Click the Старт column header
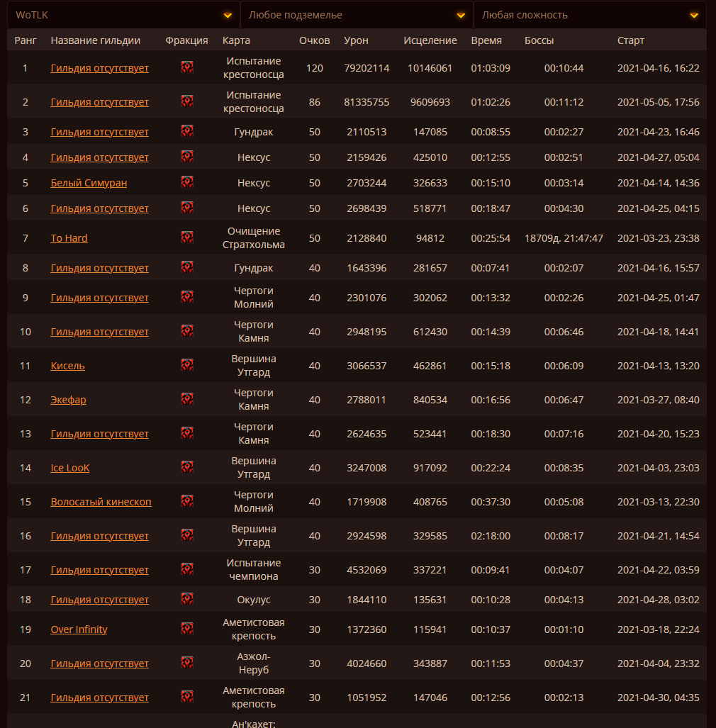The image size is (716, 728). [x=631, y=40]
